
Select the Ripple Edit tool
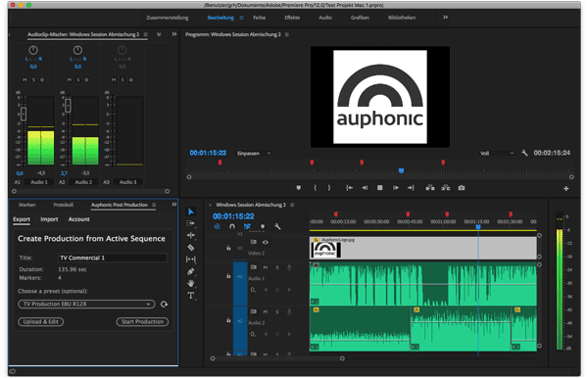[191, 235]
